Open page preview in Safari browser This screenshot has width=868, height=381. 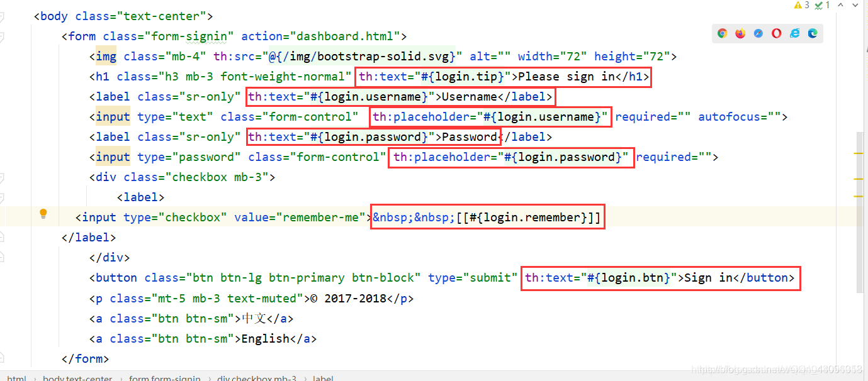(x=758, y=33)
